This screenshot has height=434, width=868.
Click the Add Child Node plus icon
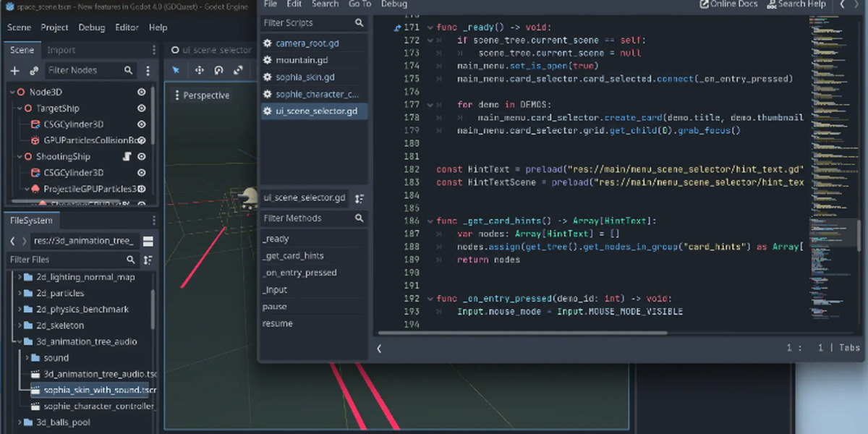click(14, 71)
